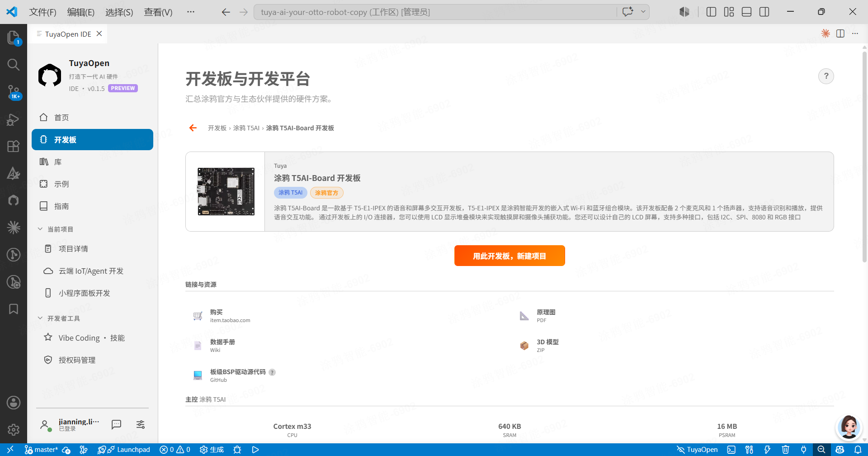
Task: Go to 首页 in sidebar
Action: click(x=92, y=118)
